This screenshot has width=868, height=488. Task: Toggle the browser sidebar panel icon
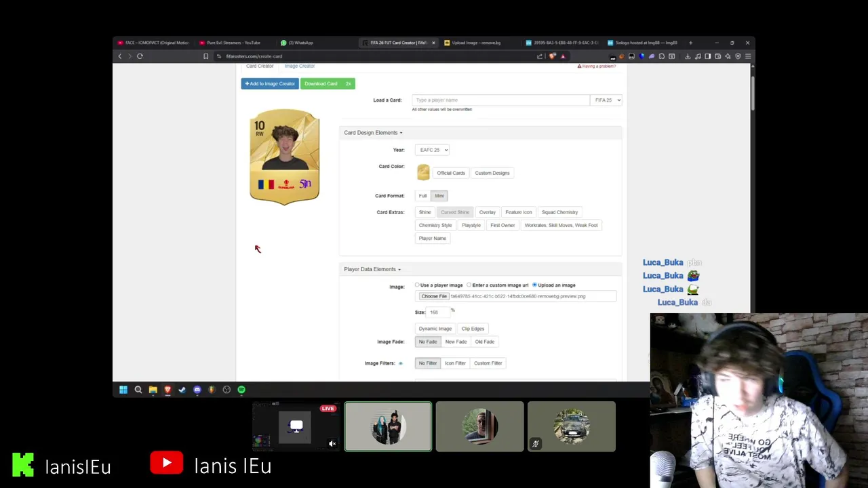[707, 56]
